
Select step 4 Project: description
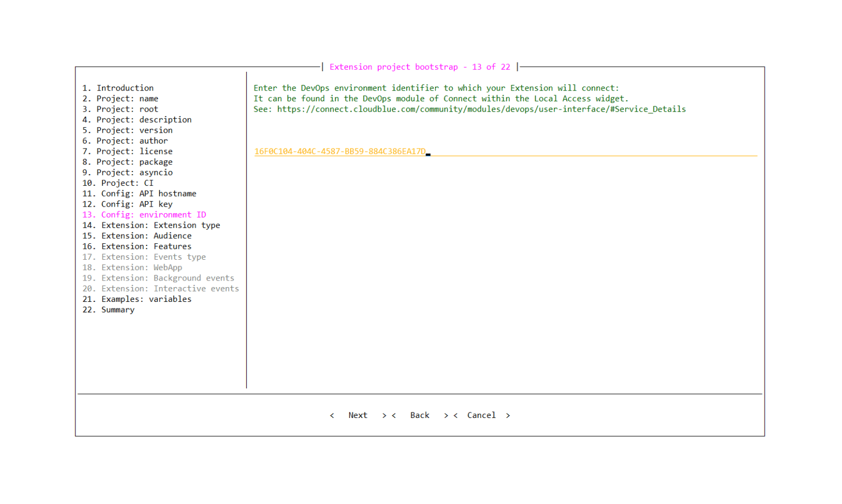(x=137, y=119)
